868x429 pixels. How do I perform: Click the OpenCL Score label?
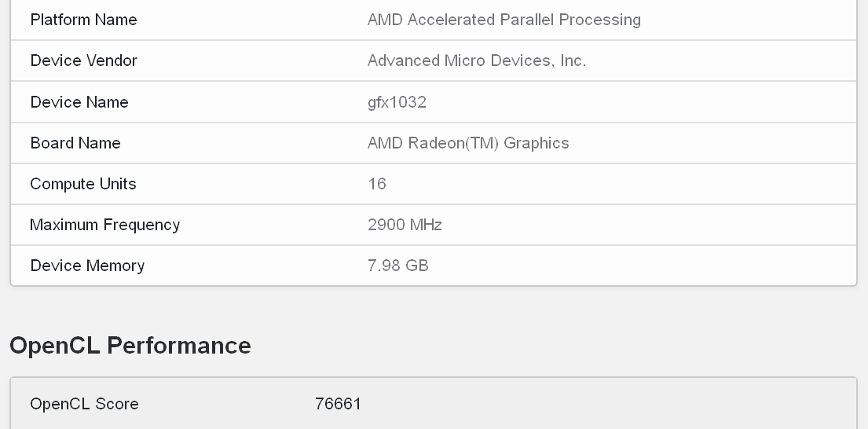[84, 404]
